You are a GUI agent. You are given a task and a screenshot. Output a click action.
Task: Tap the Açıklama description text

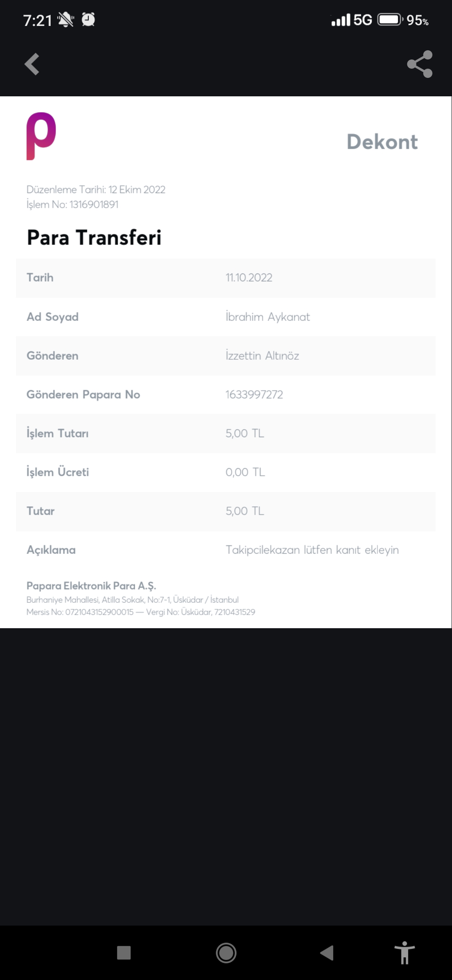[x=312, y=550]
